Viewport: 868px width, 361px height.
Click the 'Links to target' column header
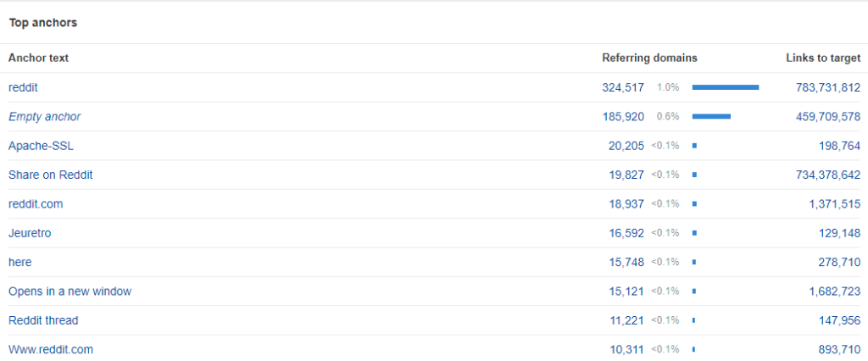click(x=823, y=58)
